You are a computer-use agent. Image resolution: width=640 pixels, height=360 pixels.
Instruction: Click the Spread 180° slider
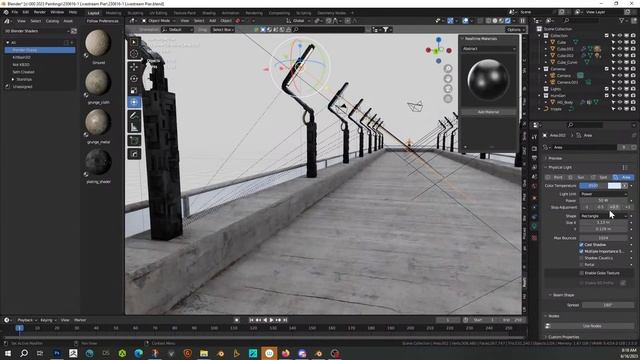tap(607, 305)
